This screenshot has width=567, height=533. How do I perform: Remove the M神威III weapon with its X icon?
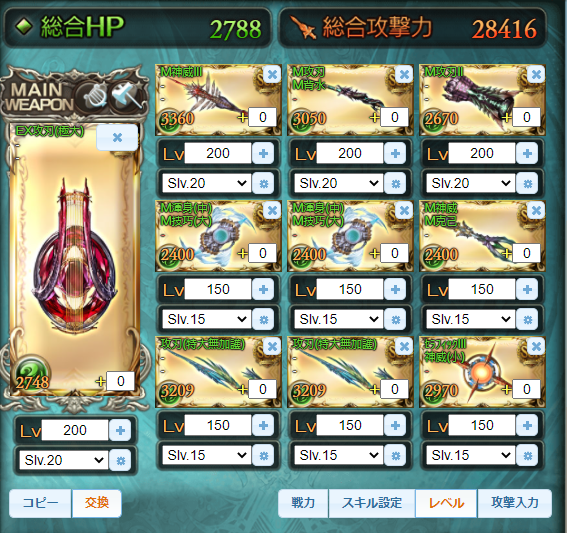(272, 74)
